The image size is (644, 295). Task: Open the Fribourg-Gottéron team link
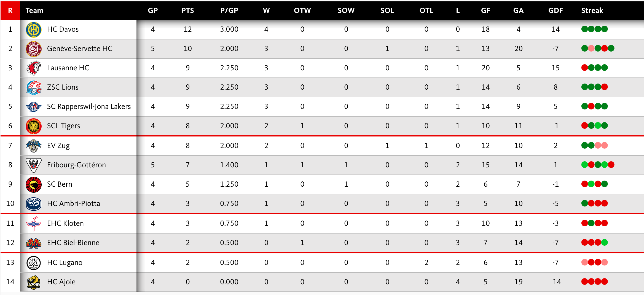[x=76, y=165]
